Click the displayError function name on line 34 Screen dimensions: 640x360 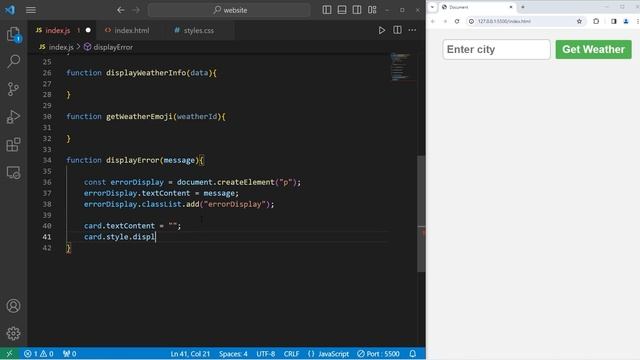coord(133,160)
